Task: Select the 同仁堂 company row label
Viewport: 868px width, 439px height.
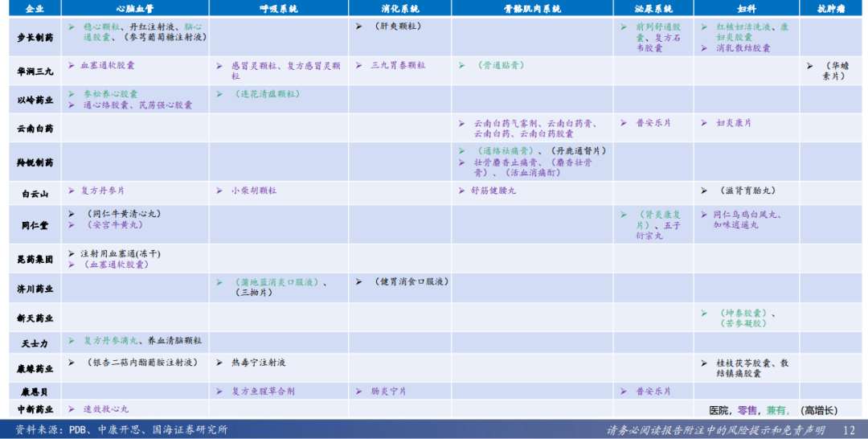Action: pyautogui.click(x=35, y=225)
